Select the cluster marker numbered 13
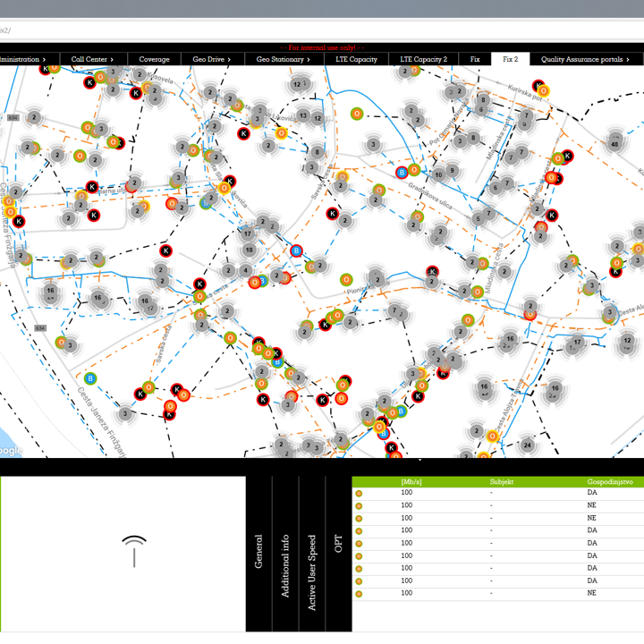644x644 pixels. coord(303,116)
